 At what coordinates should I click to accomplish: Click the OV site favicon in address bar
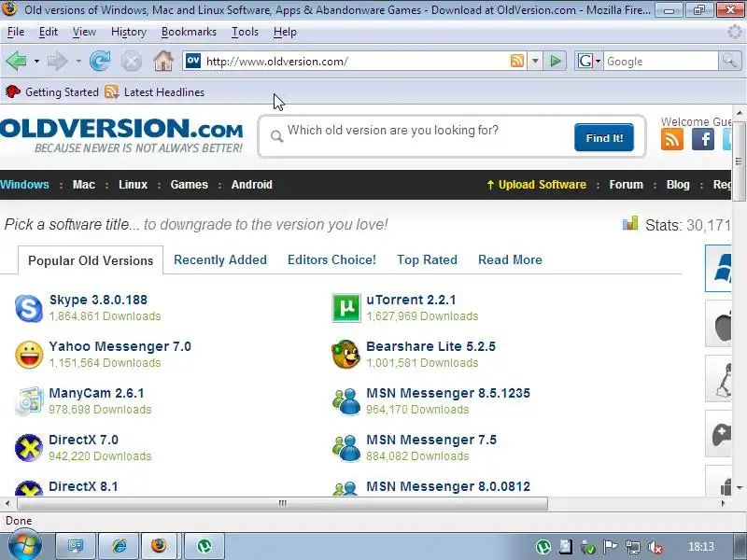[193, 61]
